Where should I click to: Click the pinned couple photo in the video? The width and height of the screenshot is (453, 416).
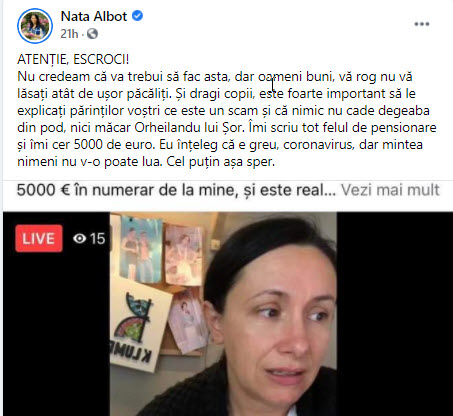click(141, 248)
